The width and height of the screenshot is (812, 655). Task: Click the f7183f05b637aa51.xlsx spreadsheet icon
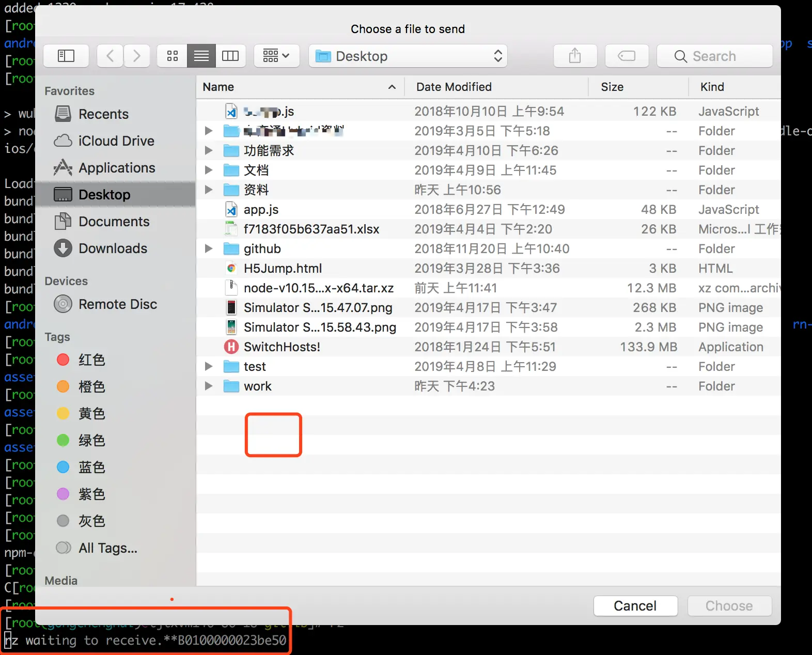231,229
